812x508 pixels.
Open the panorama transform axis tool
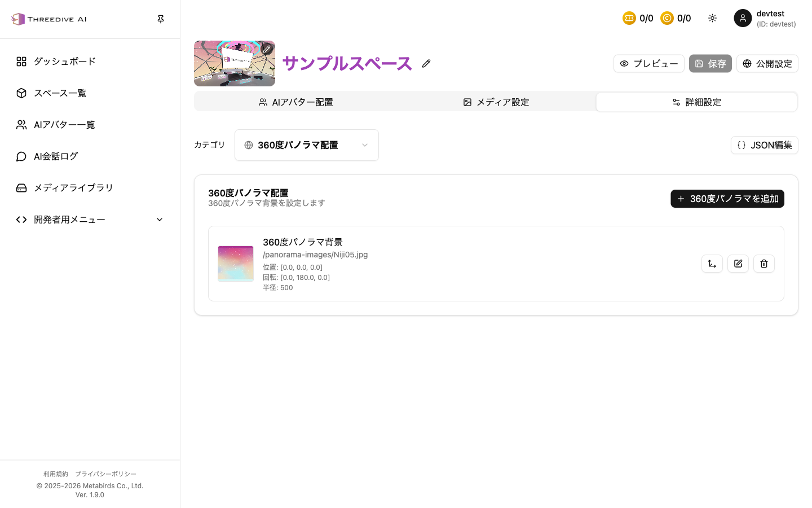click(x=712, y=264)
